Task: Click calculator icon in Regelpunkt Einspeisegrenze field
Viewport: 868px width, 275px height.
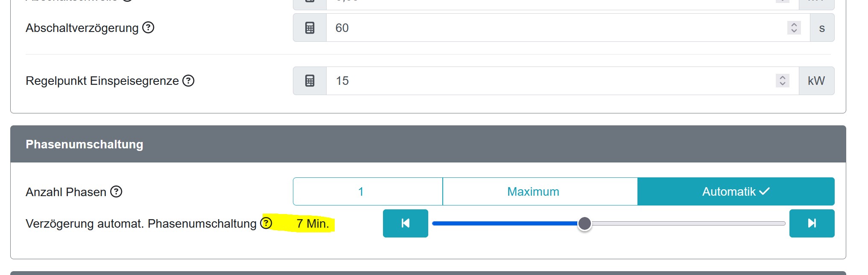Action: click(310, 81)
